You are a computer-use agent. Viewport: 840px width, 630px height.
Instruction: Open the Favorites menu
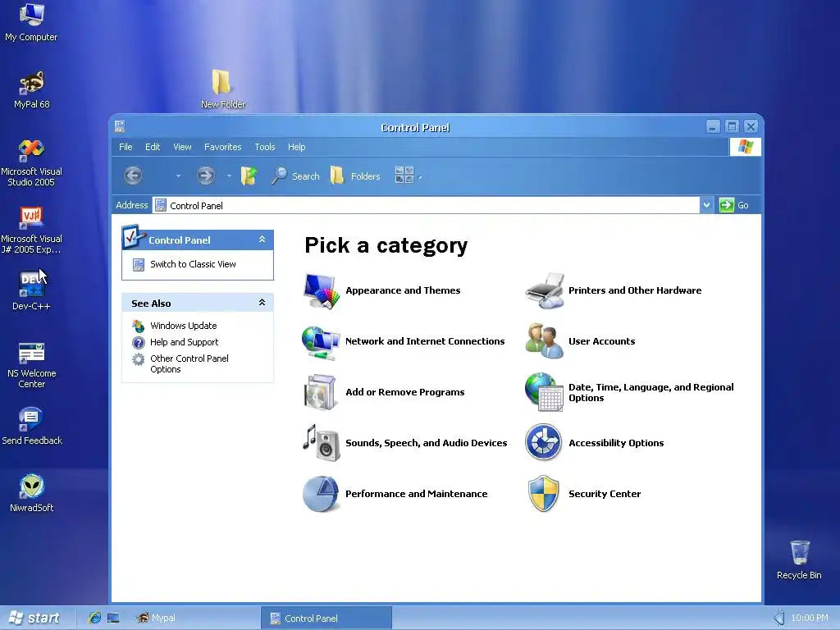click(223, 147)
